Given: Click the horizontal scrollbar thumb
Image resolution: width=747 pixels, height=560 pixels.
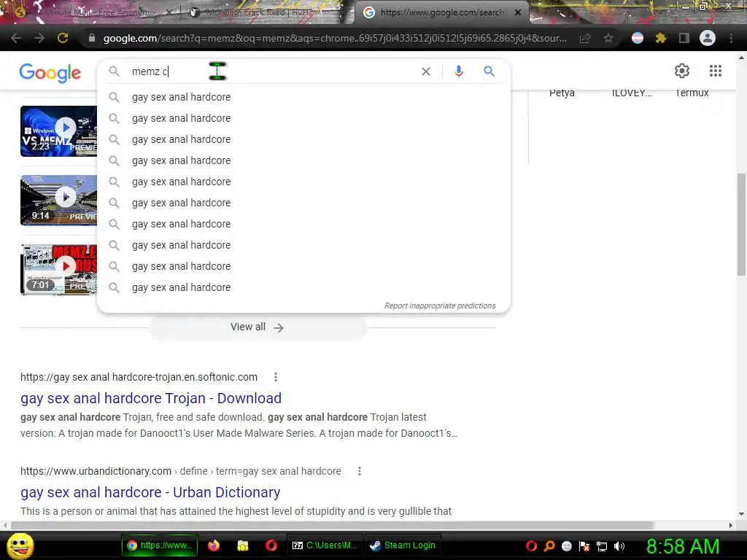Looking at the screenshot, I should (332, 525).
